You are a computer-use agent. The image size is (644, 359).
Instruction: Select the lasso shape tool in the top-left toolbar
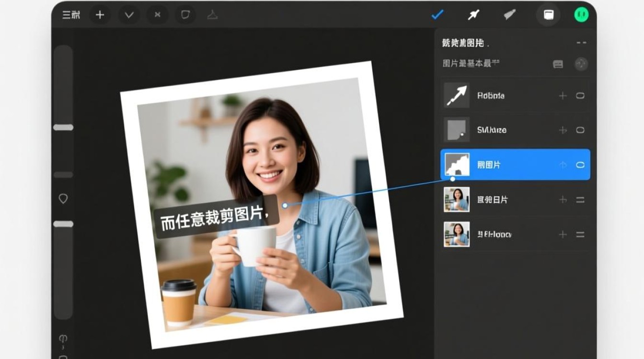click(185, 15)
